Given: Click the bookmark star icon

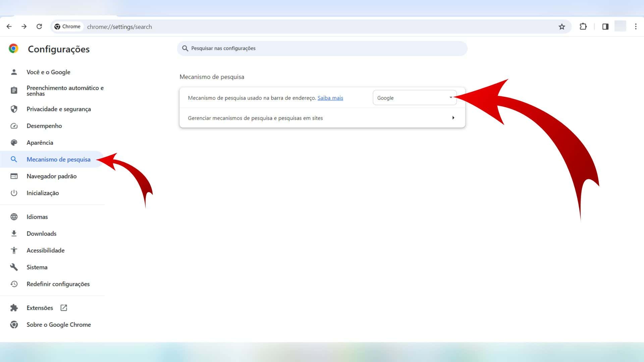Looking at the screenshot, I should [x=562, y=27].
